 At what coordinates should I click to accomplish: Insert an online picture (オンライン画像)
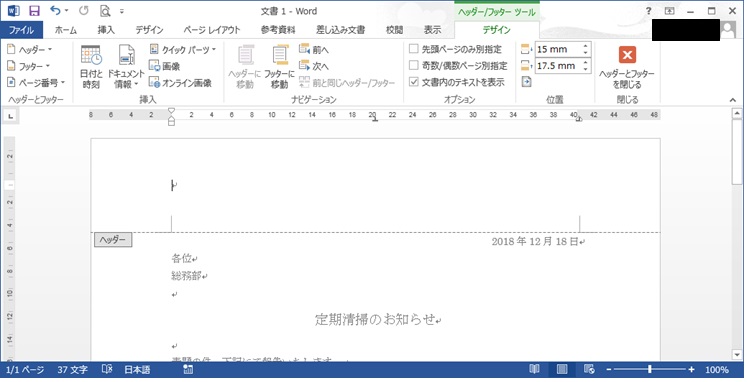(x=180, y=82)
